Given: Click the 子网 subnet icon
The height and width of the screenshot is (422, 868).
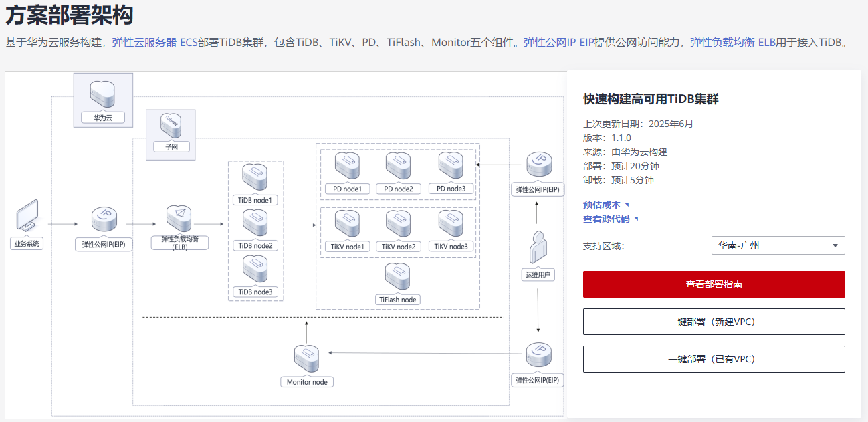Looking at the screenshot, I should [x=171, y=126].
